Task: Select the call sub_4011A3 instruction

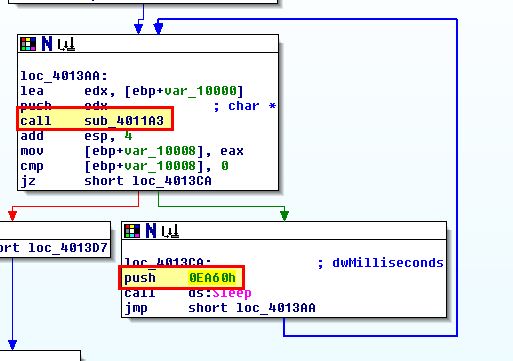Action: (x=95, y=119)
